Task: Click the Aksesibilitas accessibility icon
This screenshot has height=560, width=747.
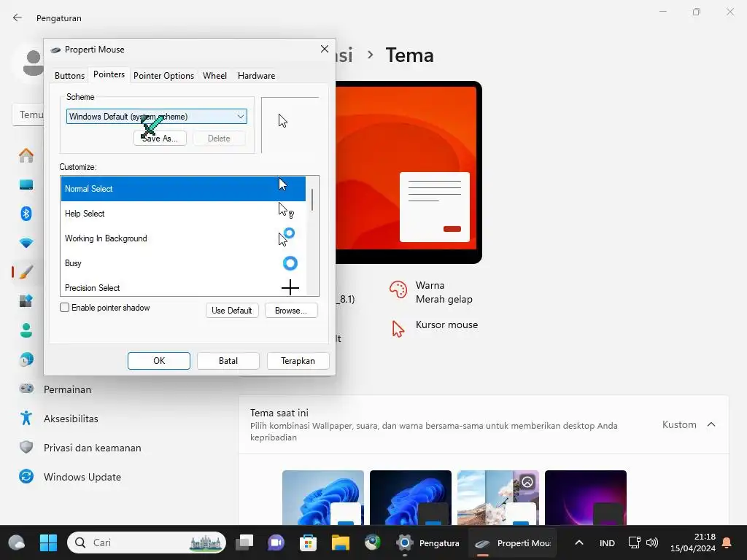Action: coord(26,418)
